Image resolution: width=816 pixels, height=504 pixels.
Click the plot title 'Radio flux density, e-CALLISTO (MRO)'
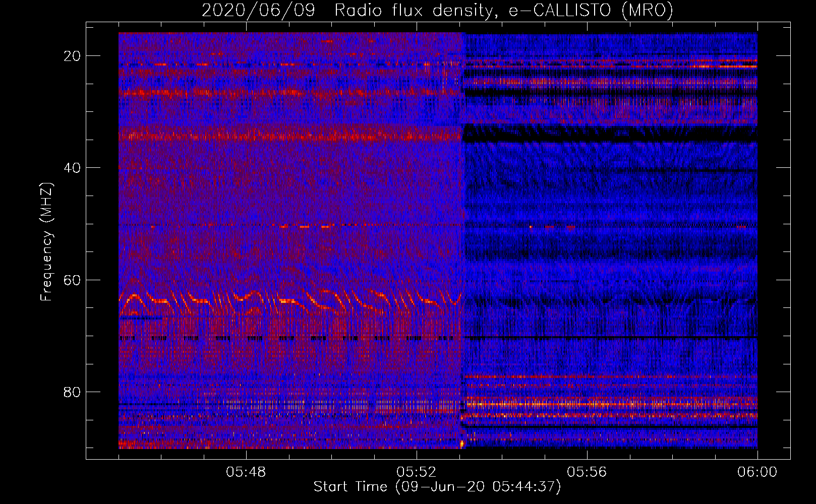[x=503, y=11]
